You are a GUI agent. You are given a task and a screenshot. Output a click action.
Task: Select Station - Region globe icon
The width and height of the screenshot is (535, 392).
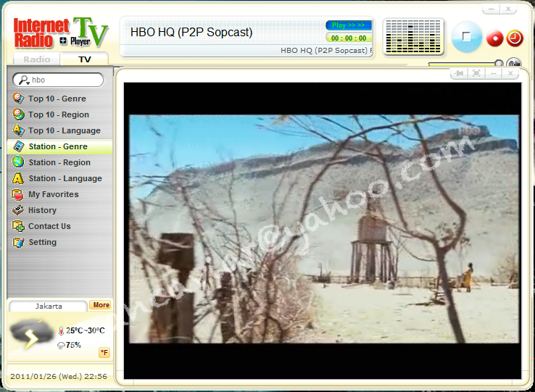18,162
